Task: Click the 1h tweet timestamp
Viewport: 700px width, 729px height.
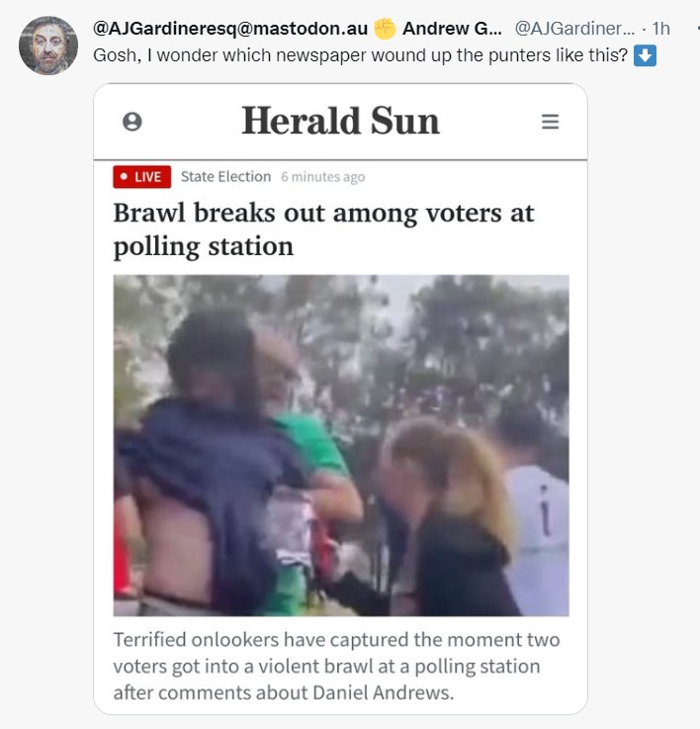Action: pos(660,29)
